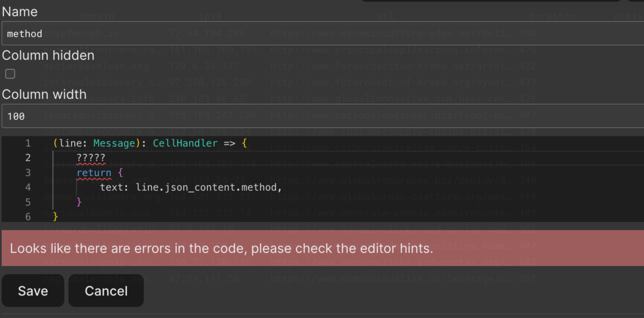Click the Name input field containing 'method'
Image resolution: width=644 pixels, height=318 pixels.
318,34
